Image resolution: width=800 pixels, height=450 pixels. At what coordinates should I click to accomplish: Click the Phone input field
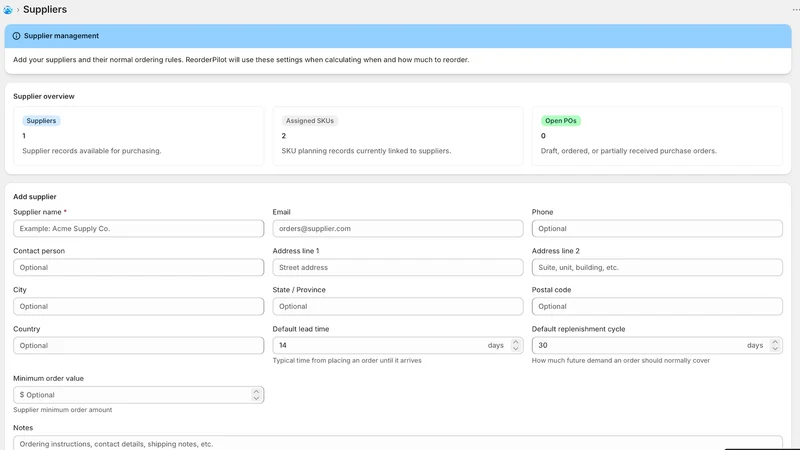pyautogui.click(x=657, y=229)
